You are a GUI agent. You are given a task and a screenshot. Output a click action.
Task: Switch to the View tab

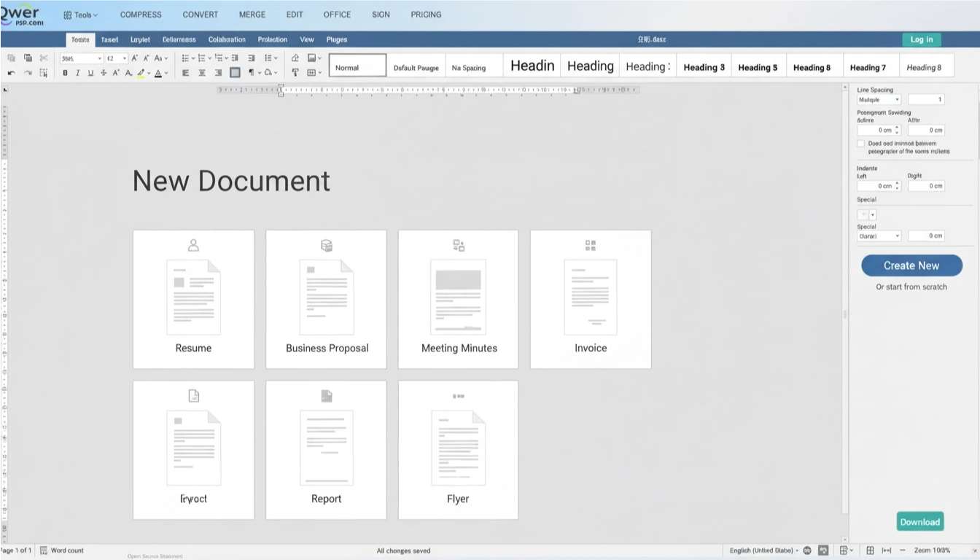[307, 39]
